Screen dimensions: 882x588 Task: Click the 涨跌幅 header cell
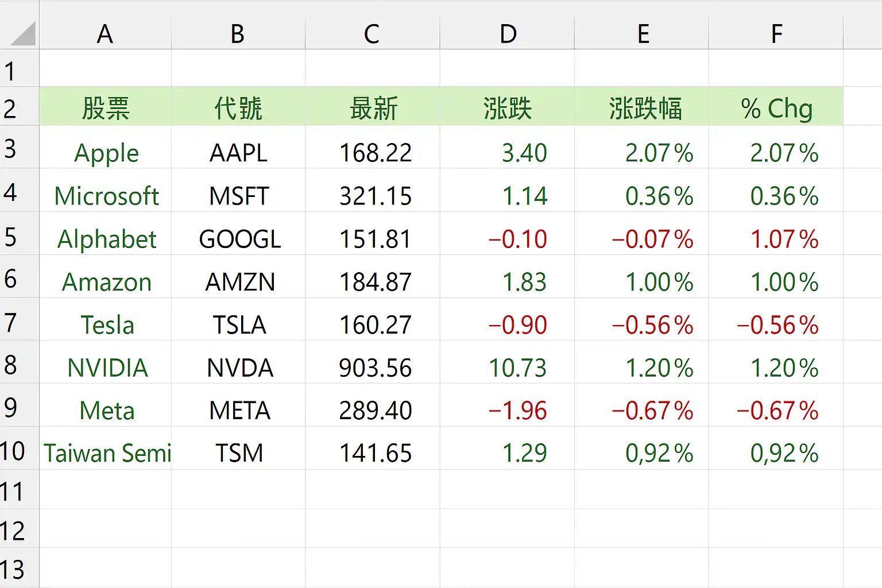(641, 108)
